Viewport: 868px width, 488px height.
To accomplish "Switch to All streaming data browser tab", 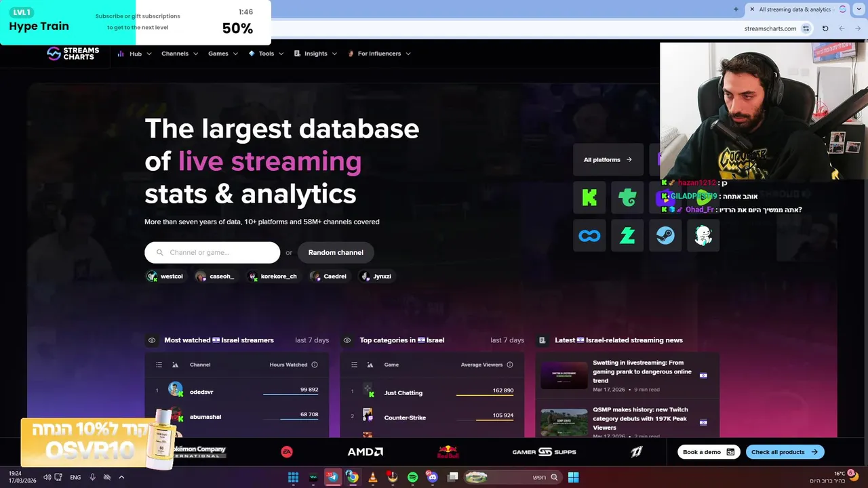I will tap(797, 9).
